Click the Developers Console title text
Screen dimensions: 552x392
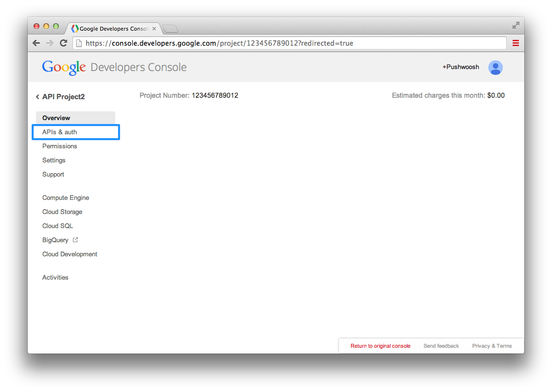(x=138, y=67)
